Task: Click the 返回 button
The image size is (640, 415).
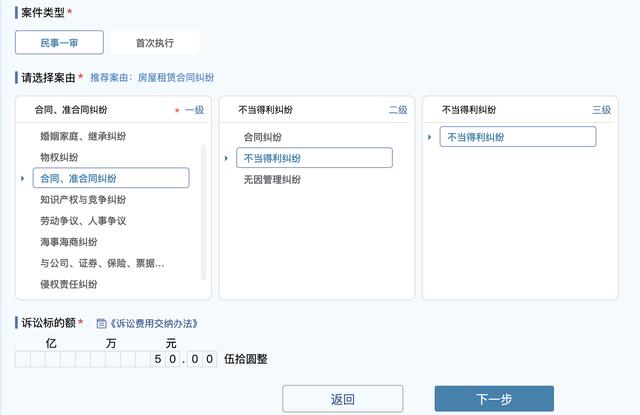Action: (342, 399)
